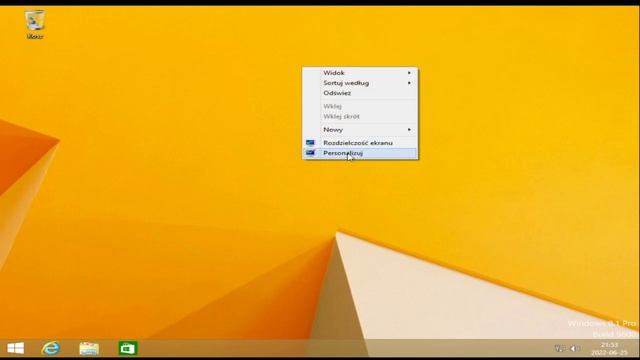Open the taskbar clock and date
The image size is (640, 360).
point(609,348)
